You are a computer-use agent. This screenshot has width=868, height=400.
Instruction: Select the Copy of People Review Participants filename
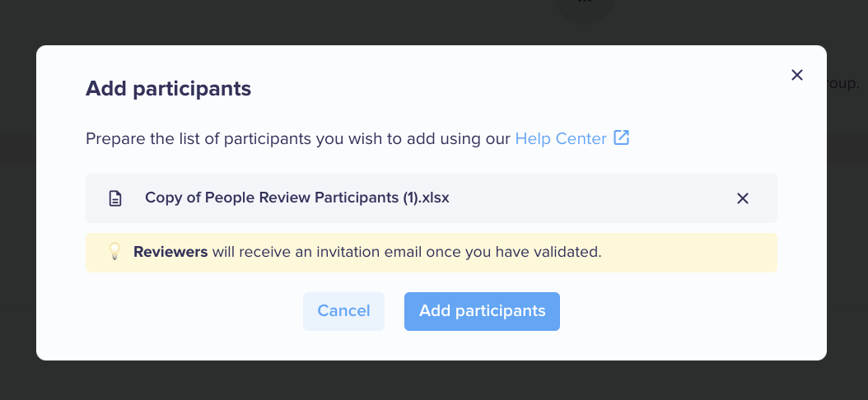pyautogui.click(x=296, y=198)
